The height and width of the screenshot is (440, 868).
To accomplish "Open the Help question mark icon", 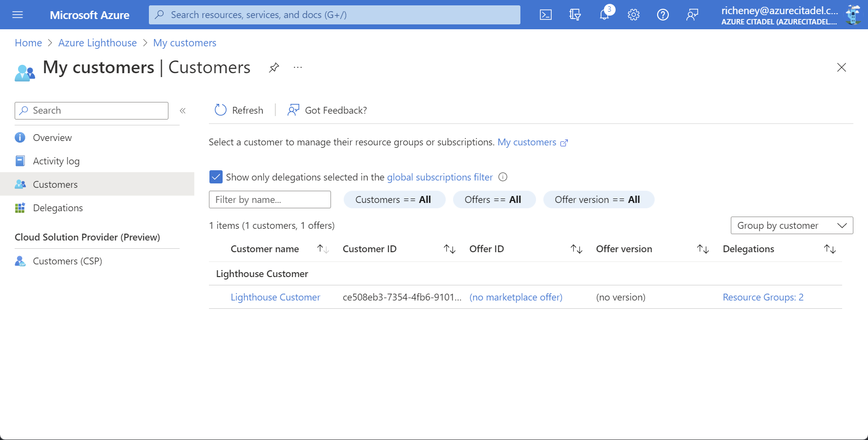I will point(662,15).
